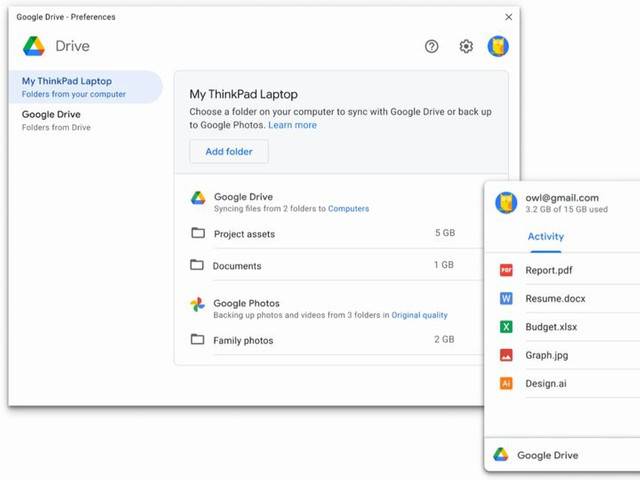
Task: Open the help question mark icon
Action: tap(431, 47)
